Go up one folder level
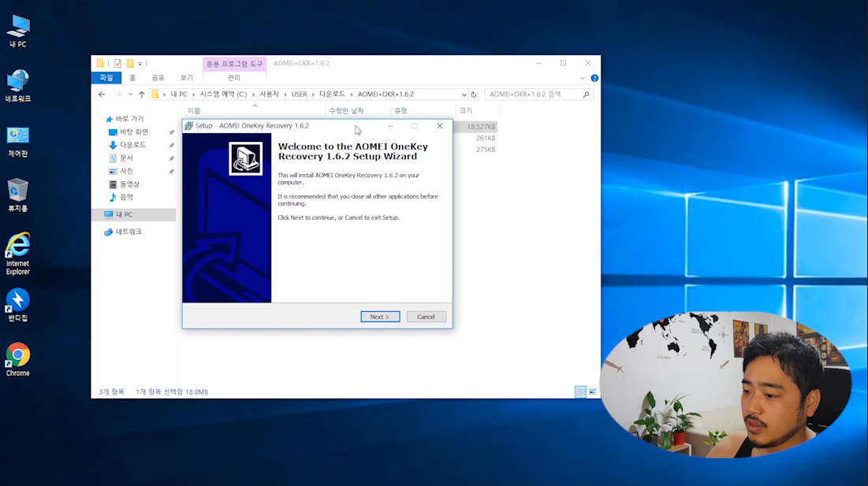Screen dimensions: 868x486 click(x=142, y=95)
